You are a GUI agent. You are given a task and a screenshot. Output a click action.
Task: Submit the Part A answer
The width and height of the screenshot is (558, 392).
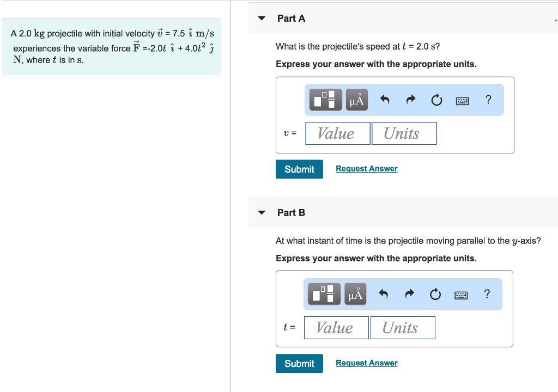coord(299,169)
